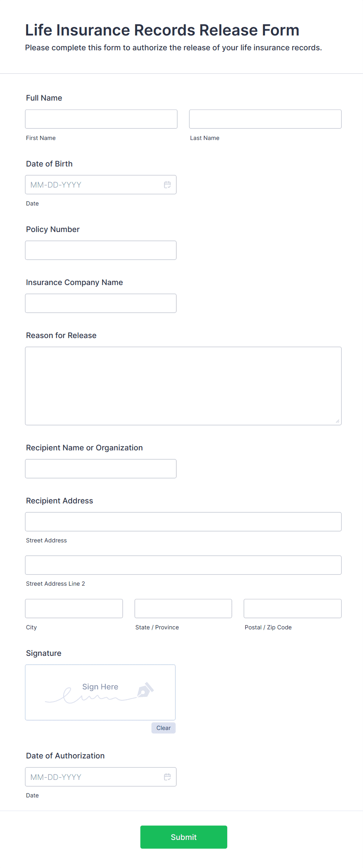Select the Last Name input field
Image resolution: width=363 pixels, height=868 pixels.
(x=265, y=119)
